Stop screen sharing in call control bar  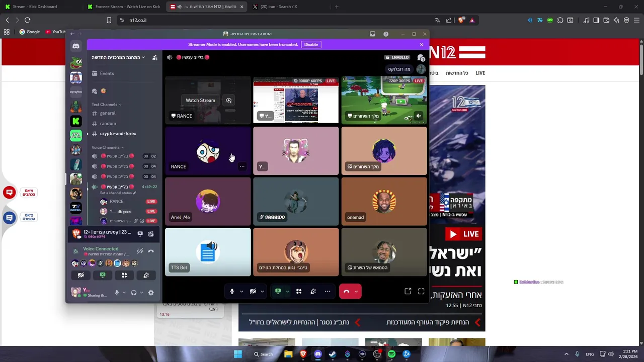point(278,291)
